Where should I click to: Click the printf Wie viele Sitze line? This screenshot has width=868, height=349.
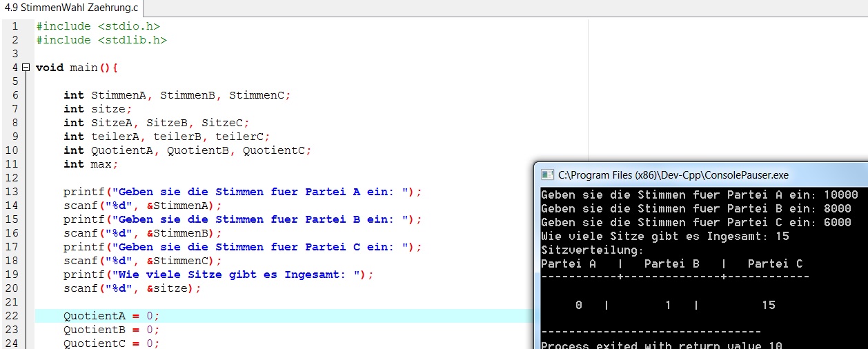pos(218,275)
